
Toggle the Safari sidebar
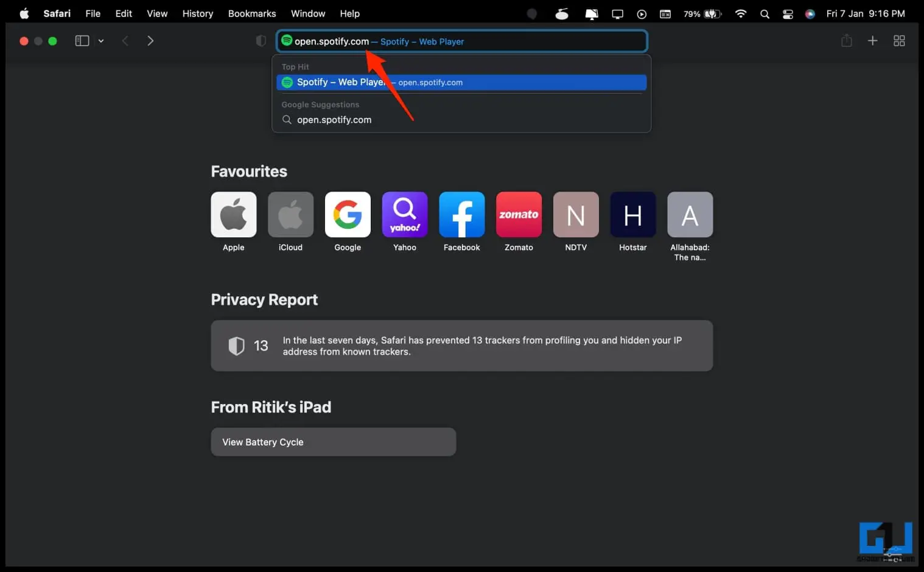[82, 41]
